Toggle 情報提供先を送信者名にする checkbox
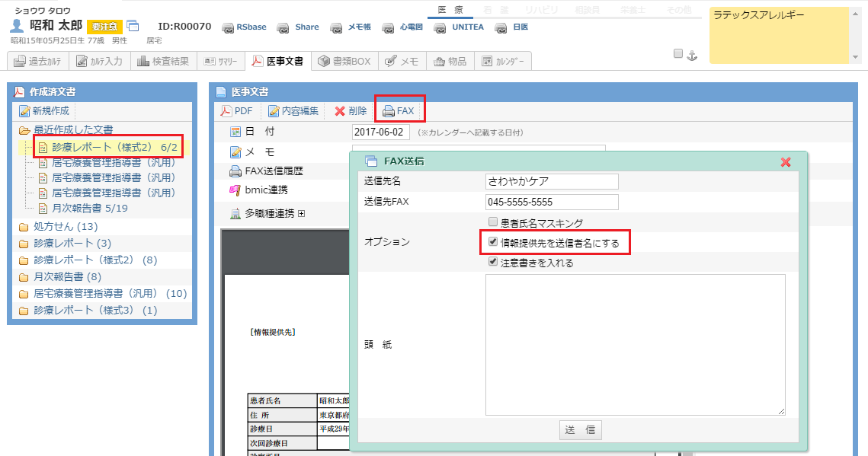868x456 pixels. [492, 241]
